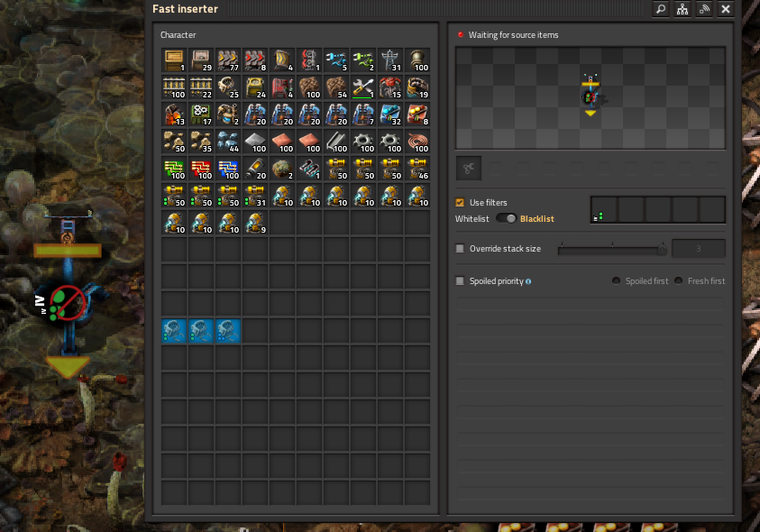Click the stack size slider handle
Screen dimensions: 760x532
point(662,249)
